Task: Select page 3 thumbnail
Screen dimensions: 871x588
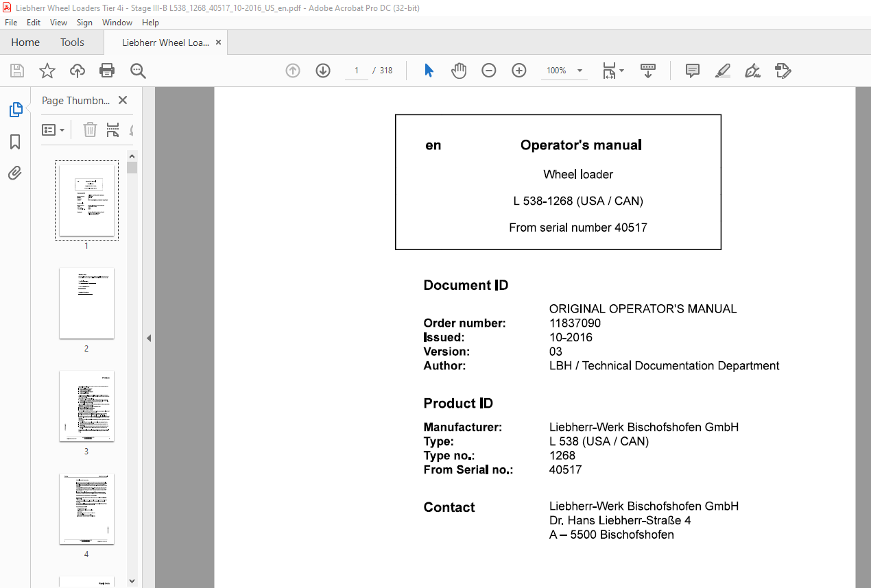Action: [x=86, y=406]
